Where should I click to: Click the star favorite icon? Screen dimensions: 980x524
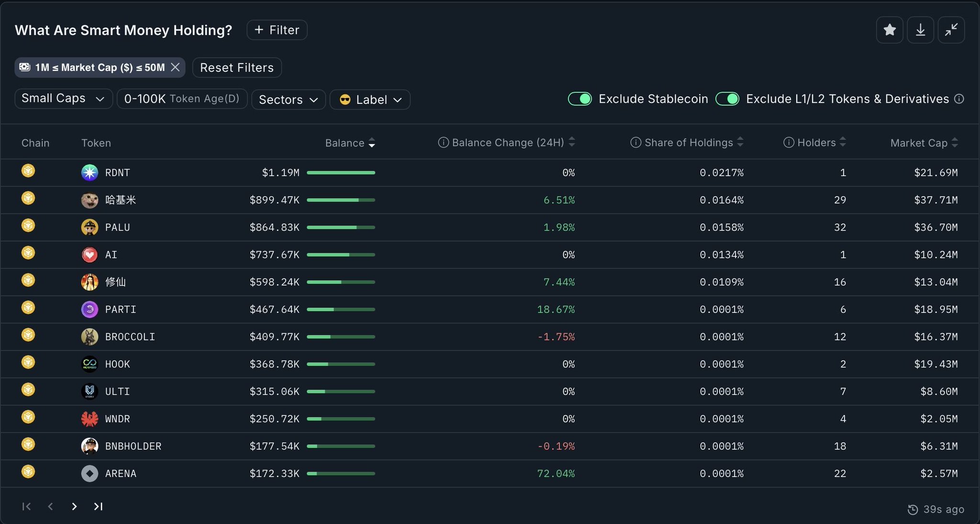[890, 30]
